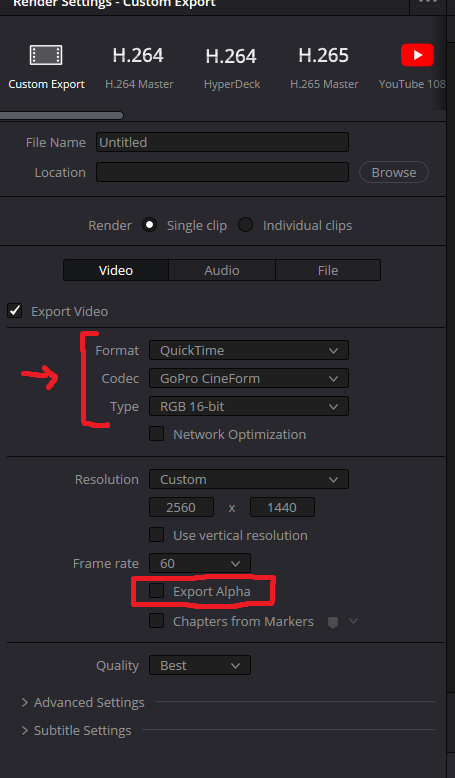The height and width of the screenshot is (778, 455).
Task: Tick the Network Optimization checkbox
Action: pos(157,434)
